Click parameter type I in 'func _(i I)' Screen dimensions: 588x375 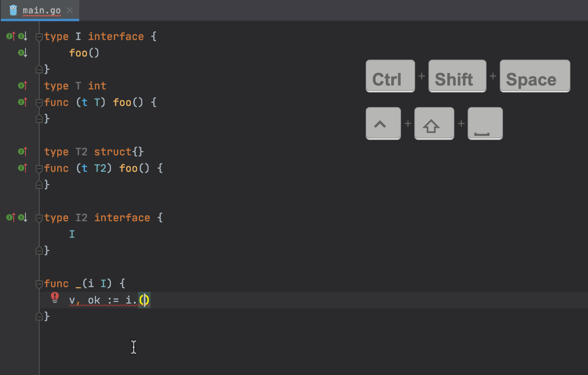click(103, 284)
